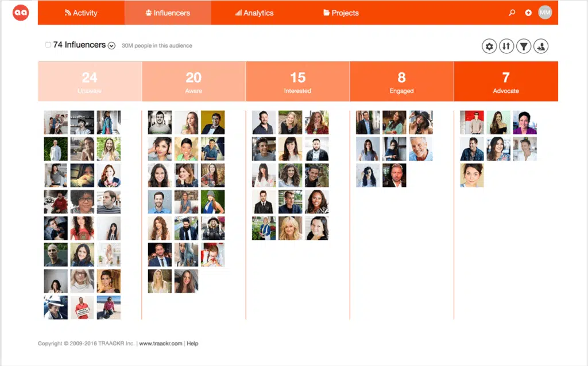Click the sort arrows icon
This screenshot has height=366, width=588.
[x=506, y=46]
